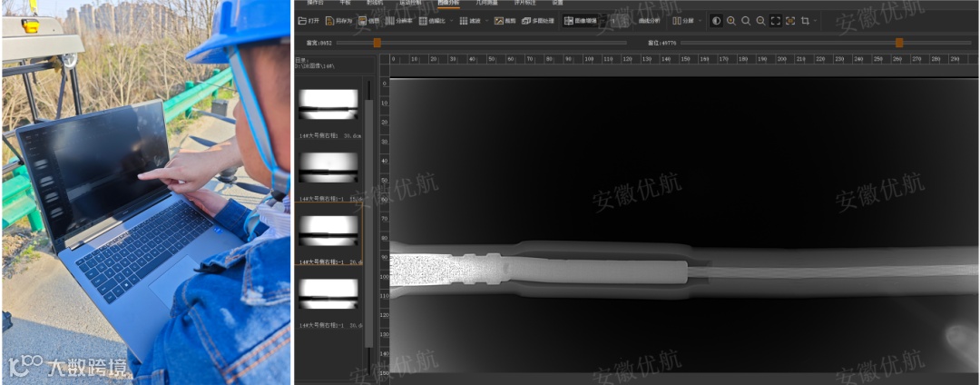The height and width of the screenshot is (385, 980).
Task: Expand the 分屏 split-screen dropdown arrow
Action: click(700, 21)
